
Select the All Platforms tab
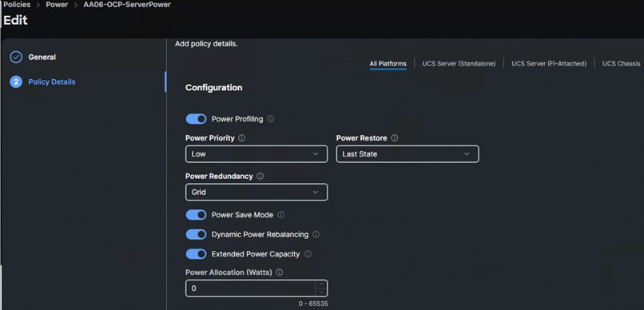click(x=388, y=64)
